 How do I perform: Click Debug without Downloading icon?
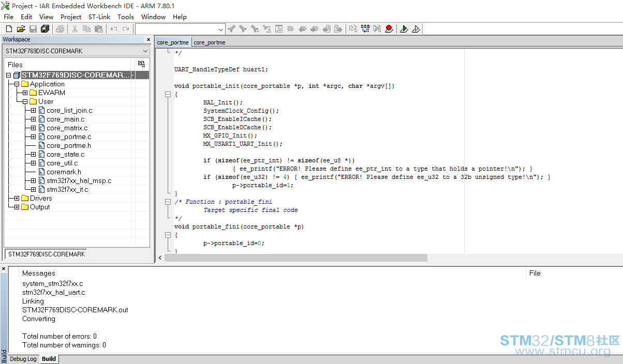[416, 29]
